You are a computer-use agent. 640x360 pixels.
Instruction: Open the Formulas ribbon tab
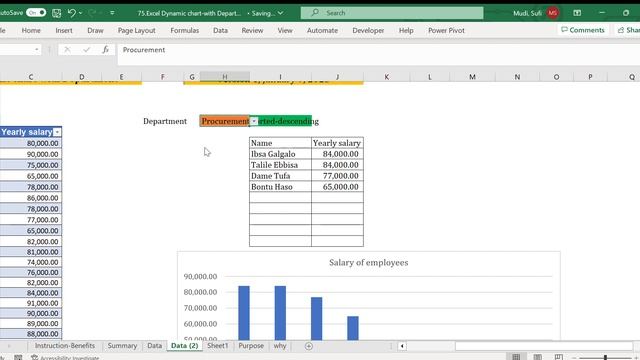coord(184,30)
